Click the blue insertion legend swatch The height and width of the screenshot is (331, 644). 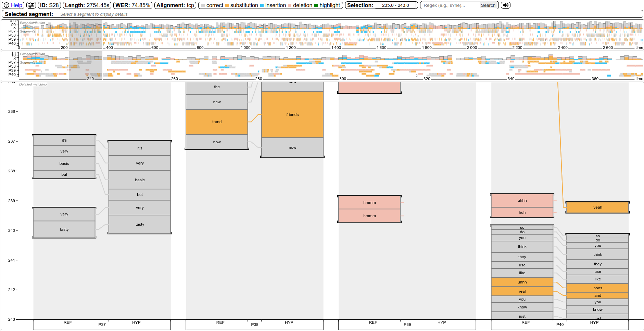[262, 5]
